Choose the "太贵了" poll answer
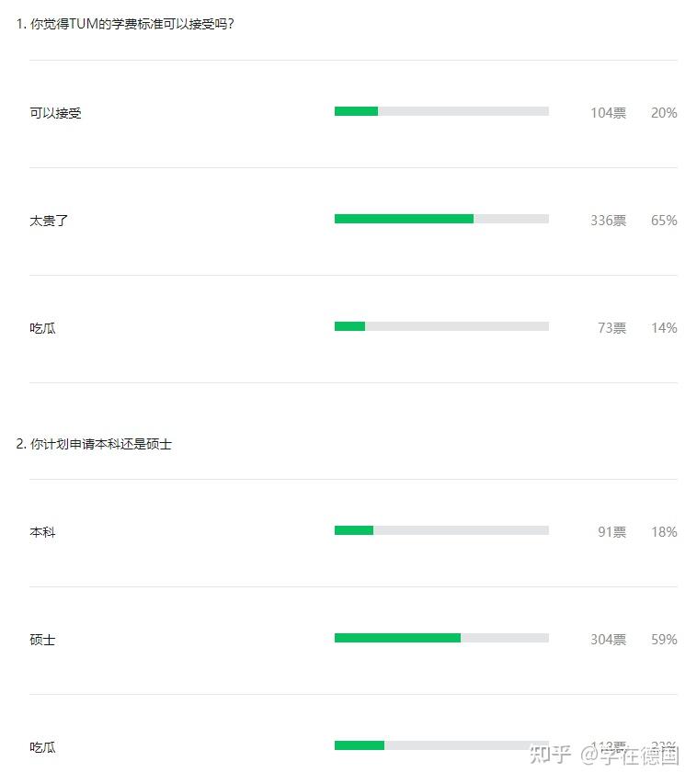The image size is (697, 784). click(x=49, y=221)
